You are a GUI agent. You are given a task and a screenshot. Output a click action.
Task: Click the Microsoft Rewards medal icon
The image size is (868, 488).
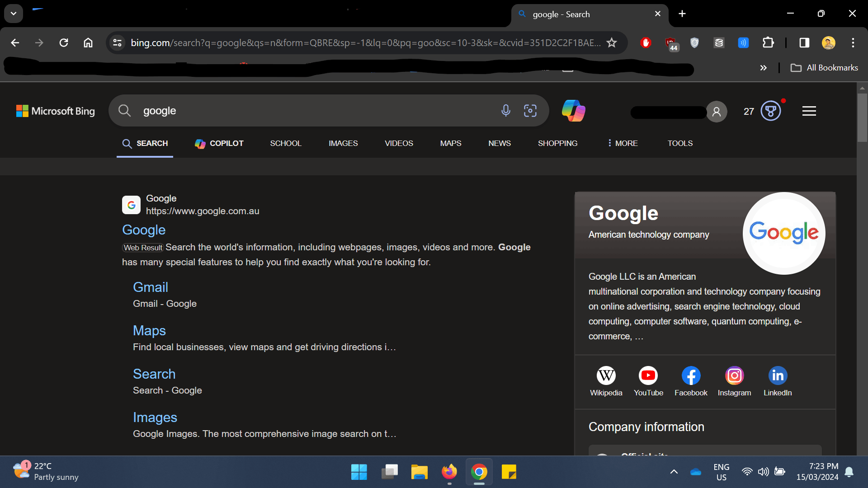[770, 111]
